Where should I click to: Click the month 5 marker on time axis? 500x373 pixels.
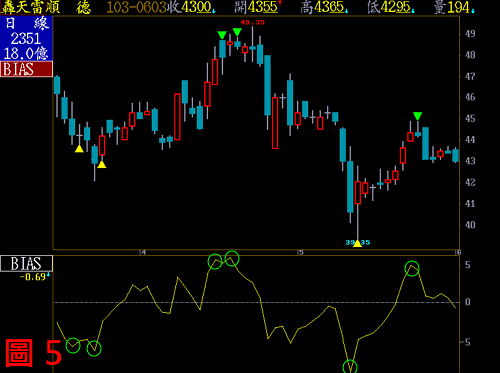pyautogui.click(x=301, y=252)
